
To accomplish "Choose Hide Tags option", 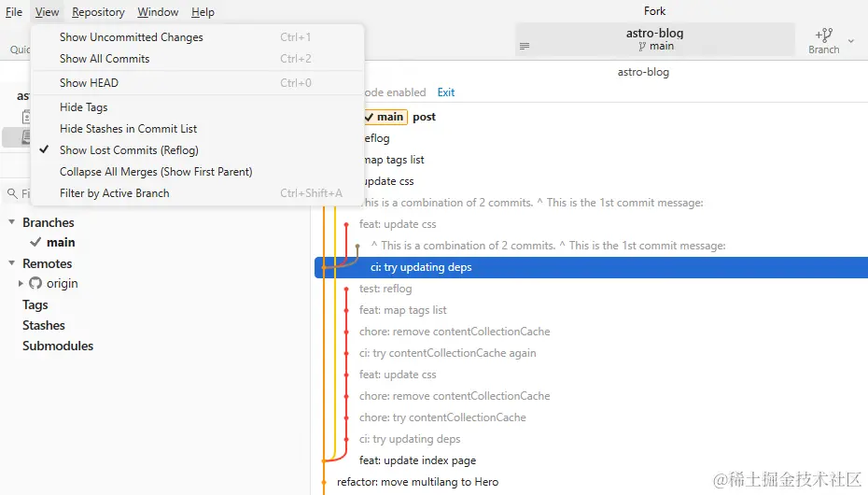I will point(197,107).
